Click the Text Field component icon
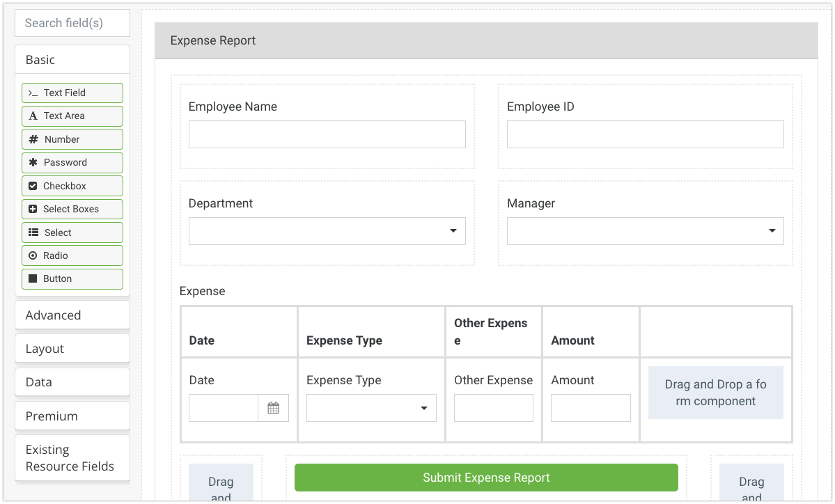This screenshot has width=835, height=504. pyautogui.click(x=33, y=93)
